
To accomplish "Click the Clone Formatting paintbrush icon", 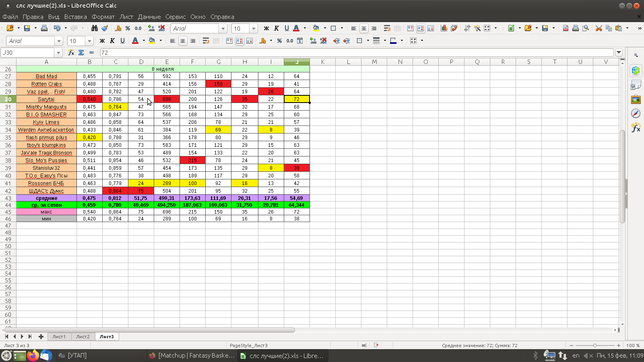I will tap(105, 28).
